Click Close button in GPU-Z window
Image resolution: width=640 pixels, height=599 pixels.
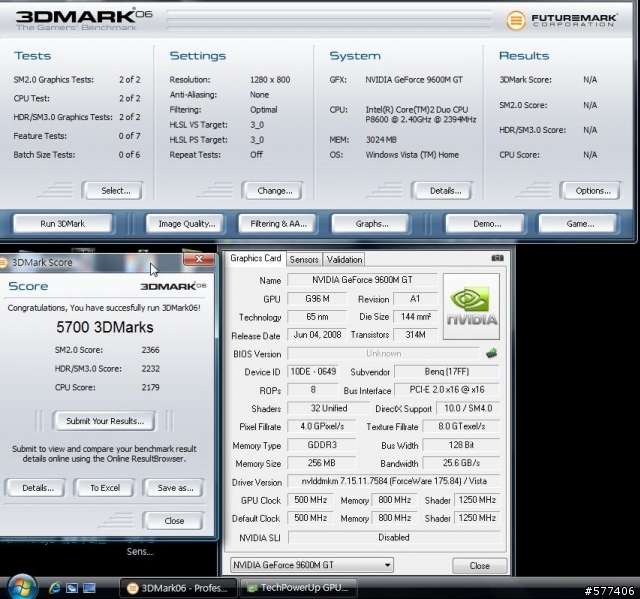click(x=480, y=566)
